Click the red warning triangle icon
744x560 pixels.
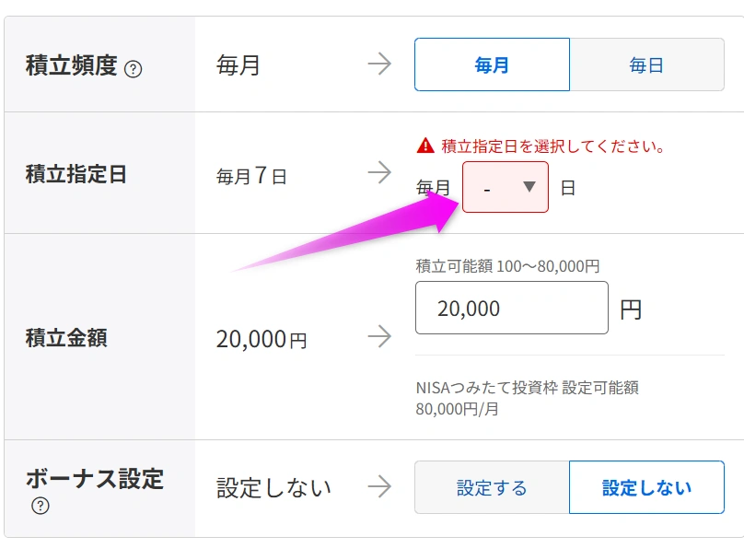424,146
